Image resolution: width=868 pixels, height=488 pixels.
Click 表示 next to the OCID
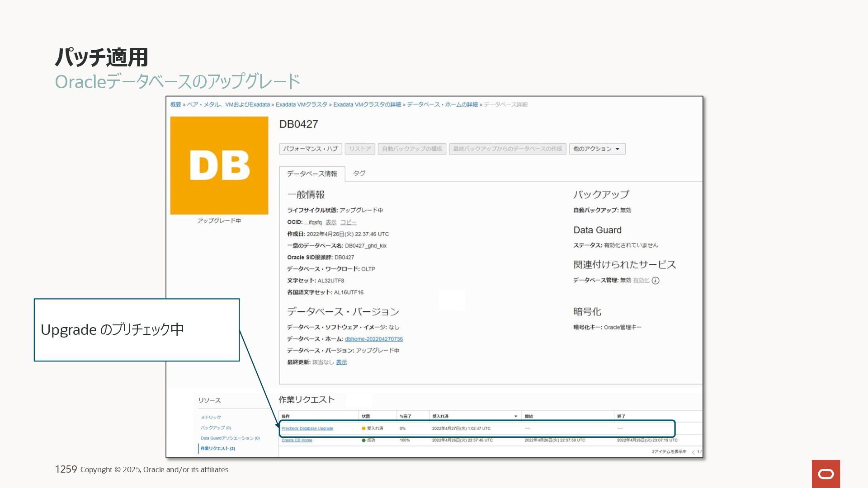point(331,222)
